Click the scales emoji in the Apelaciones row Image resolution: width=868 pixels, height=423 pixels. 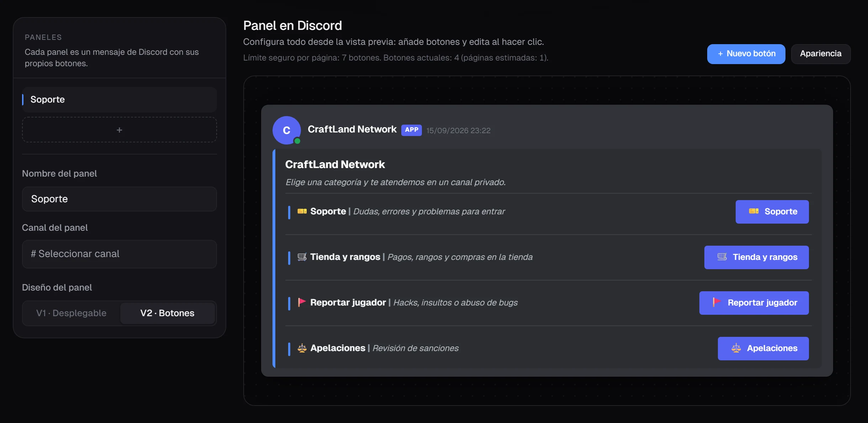click(x=302, y=348)
